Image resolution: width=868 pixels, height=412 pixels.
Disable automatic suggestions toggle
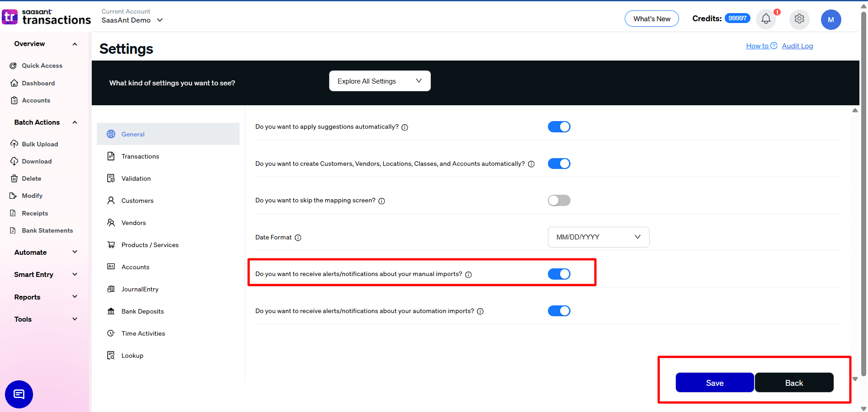[559, 126]
